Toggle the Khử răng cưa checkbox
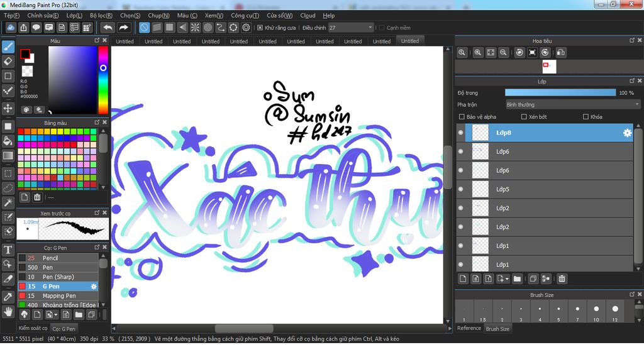 click(x=260, y=28)
